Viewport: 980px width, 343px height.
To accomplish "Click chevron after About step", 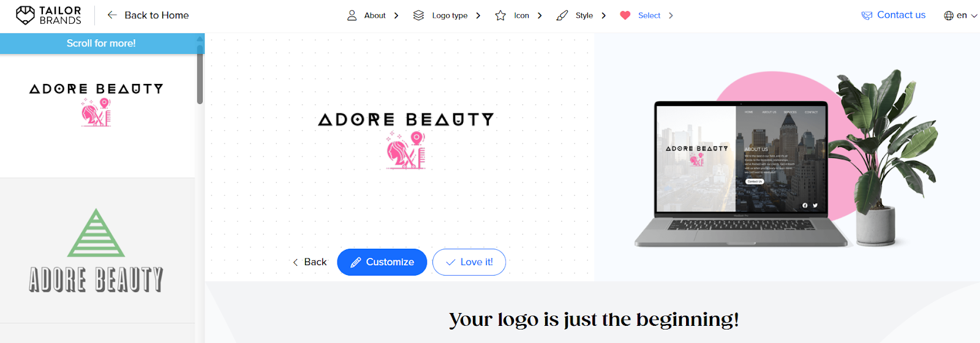I will pos(396,15).
